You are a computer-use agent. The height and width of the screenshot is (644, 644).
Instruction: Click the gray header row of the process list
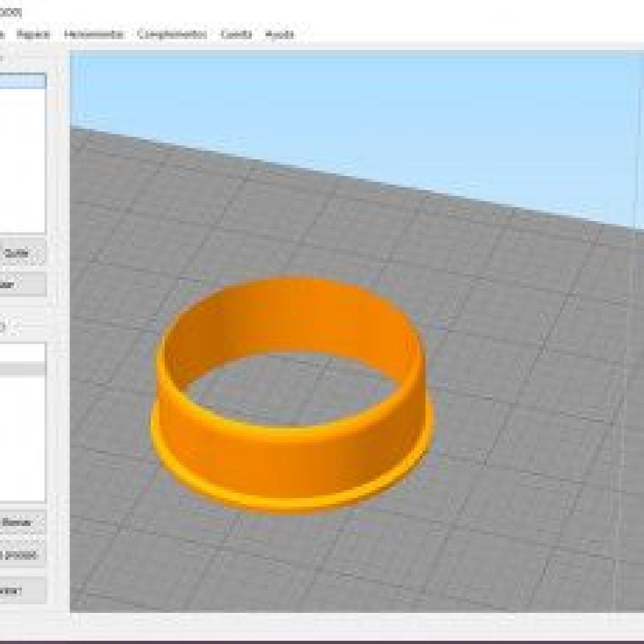pos(21,369)
